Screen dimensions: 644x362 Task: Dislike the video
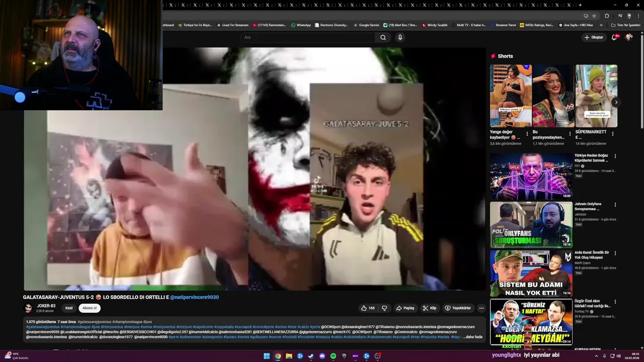click(384, 308)
